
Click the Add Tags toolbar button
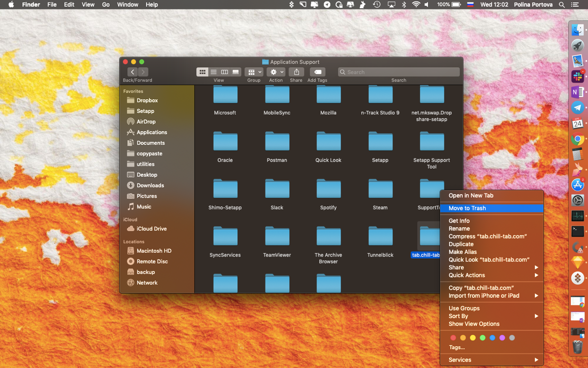317,72
